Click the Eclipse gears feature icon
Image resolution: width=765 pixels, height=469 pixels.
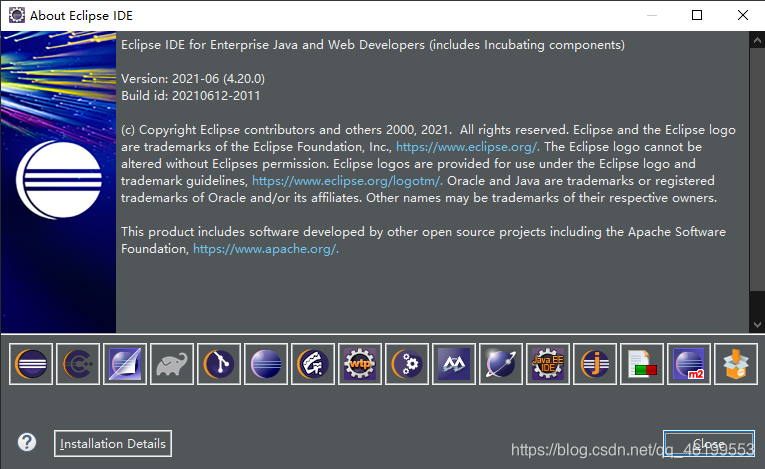coord(407,364)
